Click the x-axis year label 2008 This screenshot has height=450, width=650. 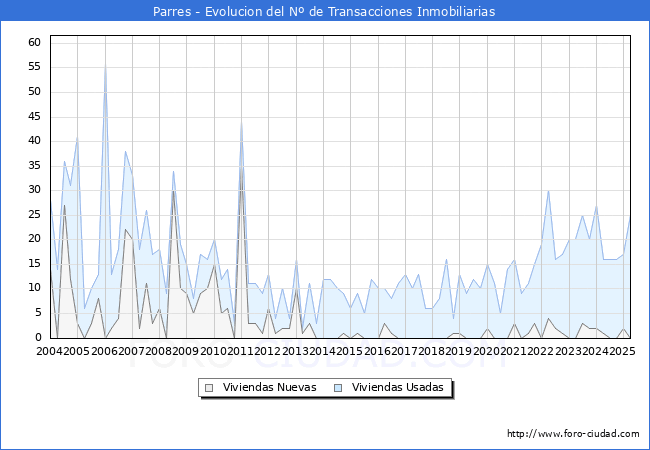pyautogui.click(x=159, y=351)
